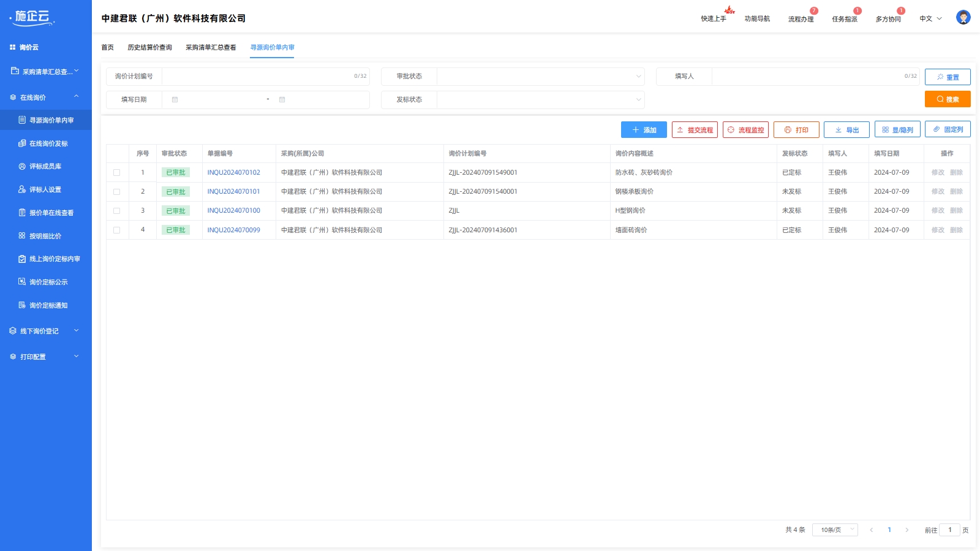Click the 任务指派 notification badge
980x551 pixels.
coord(858,10)
